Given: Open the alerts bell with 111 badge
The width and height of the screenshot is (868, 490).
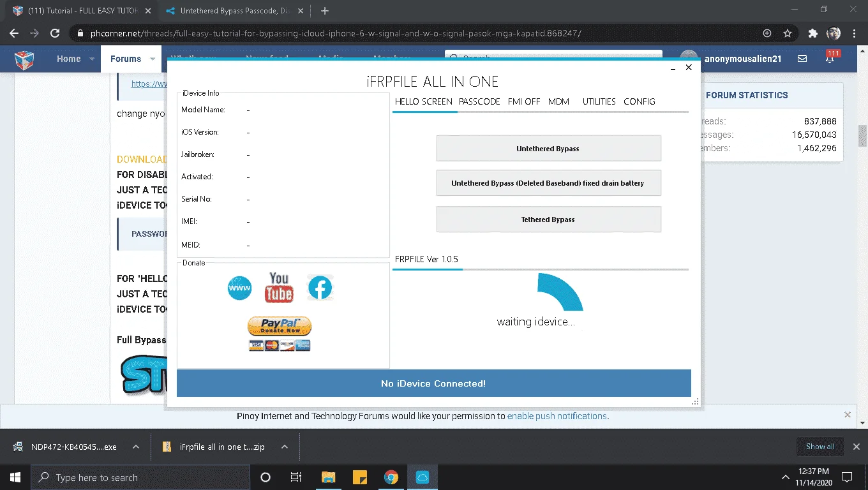Looking at the screenshot, I should pos(830,57).
